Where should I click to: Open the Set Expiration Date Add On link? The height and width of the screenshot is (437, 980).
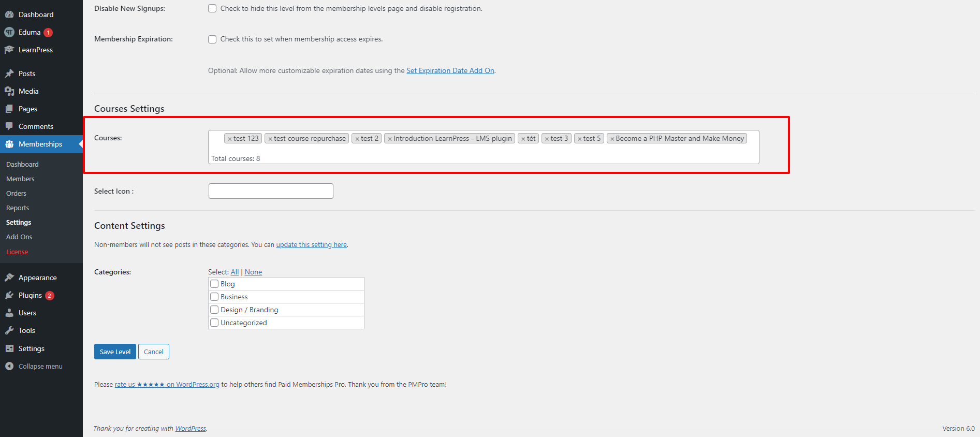coord(450,70)
